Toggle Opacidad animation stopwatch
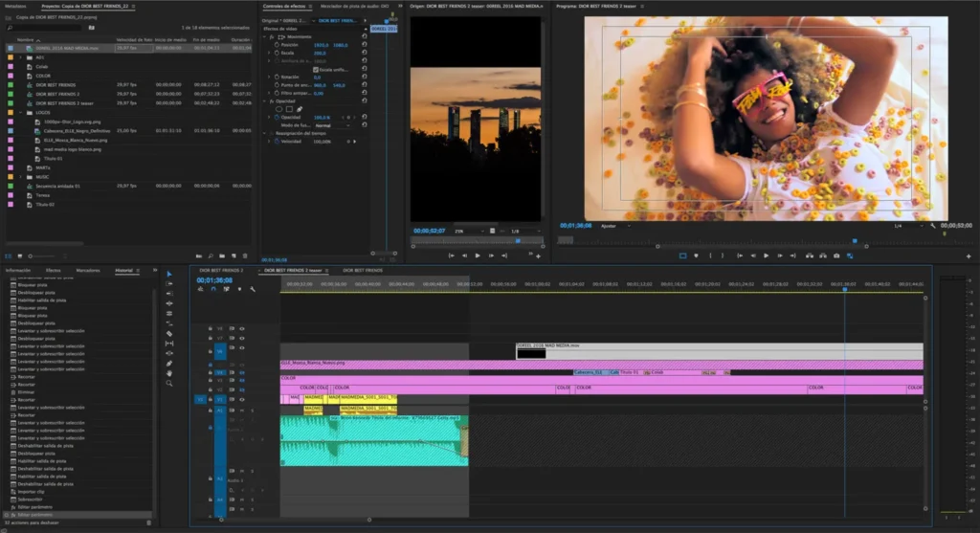The image size is (980, 533). [x=277, y=118]
